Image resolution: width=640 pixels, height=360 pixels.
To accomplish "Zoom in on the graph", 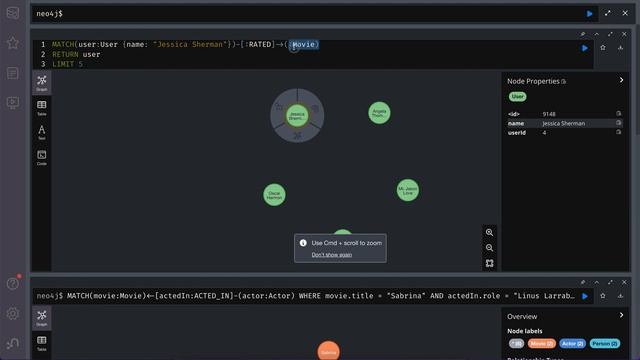I will [489, 233].
